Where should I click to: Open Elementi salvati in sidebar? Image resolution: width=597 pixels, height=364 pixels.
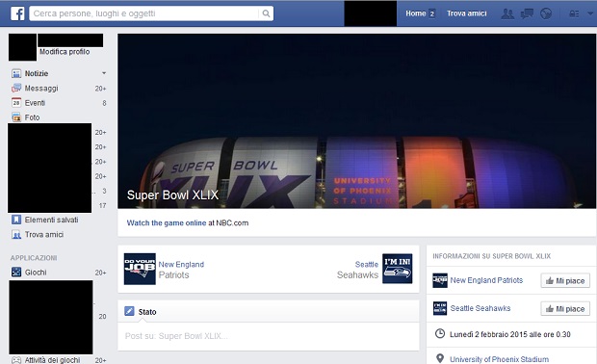point(51,220)
